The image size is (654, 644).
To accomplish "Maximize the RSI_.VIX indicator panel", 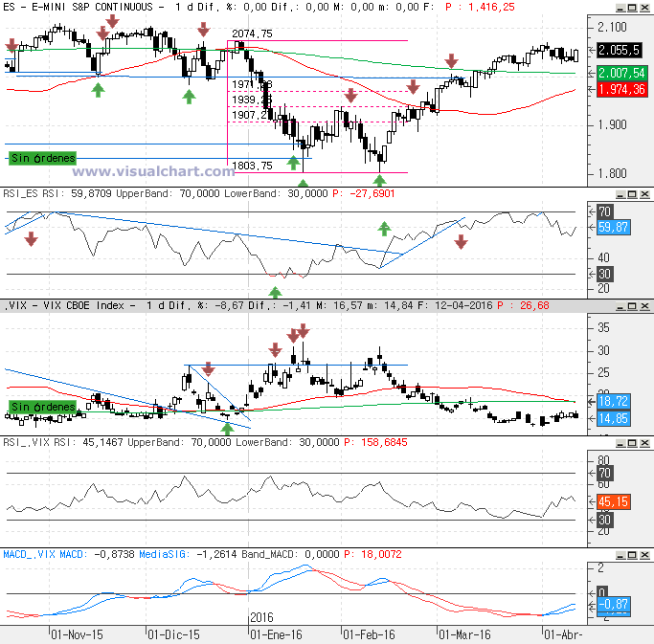I will click(632, 443).
